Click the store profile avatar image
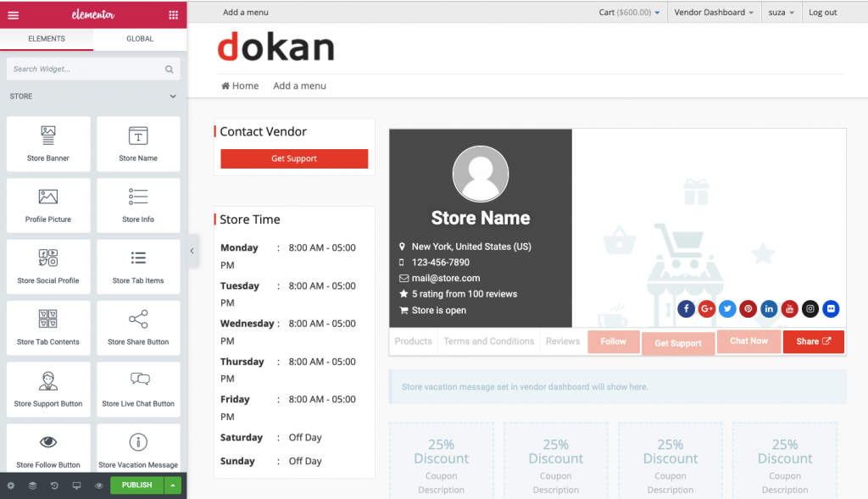868x499 pixels. pos(481,174)
